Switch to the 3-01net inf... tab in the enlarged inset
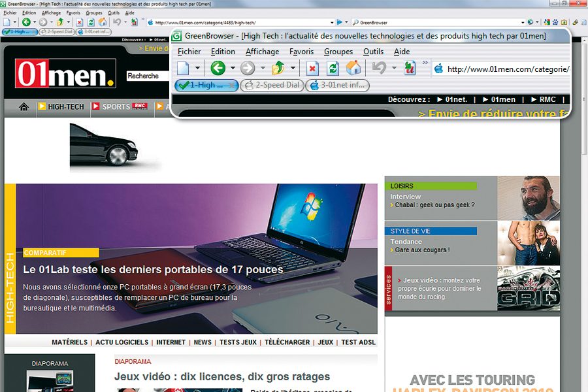The width and height of the screenshot is (588, 392). coord(337,86)
